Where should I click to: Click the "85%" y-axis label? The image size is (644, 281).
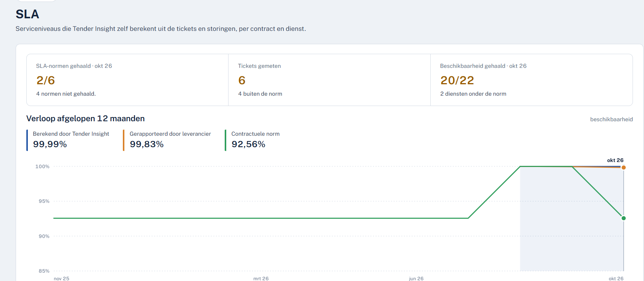(44, 271)
